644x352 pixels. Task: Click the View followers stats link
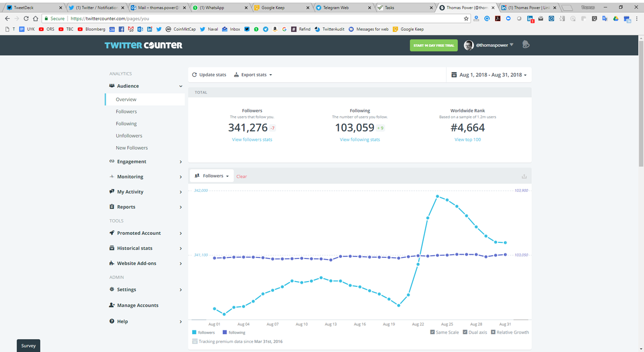click(252, 140)
